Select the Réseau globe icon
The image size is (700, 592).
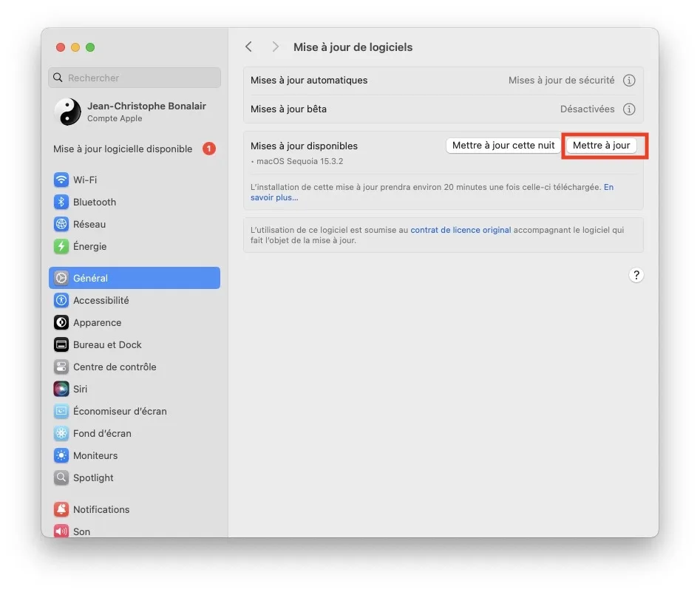(61, 224)
